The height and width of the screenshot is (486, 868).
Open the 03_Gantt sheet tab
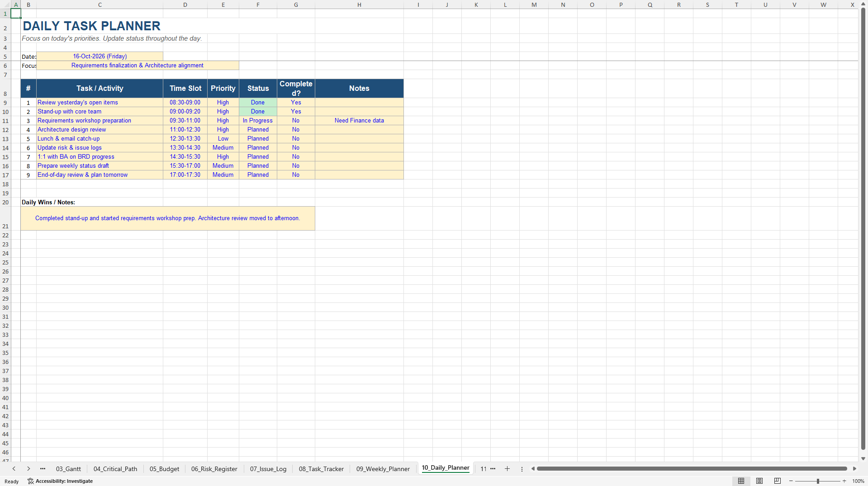[68, 469]
